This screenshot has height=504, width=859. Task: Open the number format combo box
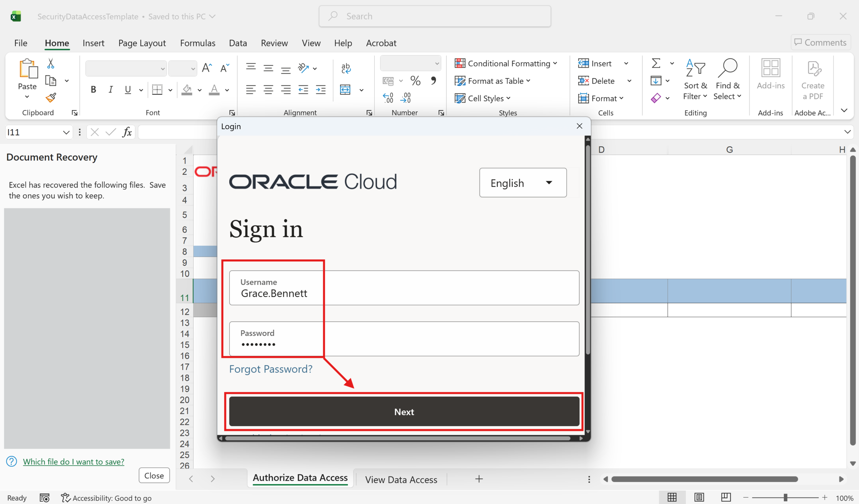click(410, 63)
